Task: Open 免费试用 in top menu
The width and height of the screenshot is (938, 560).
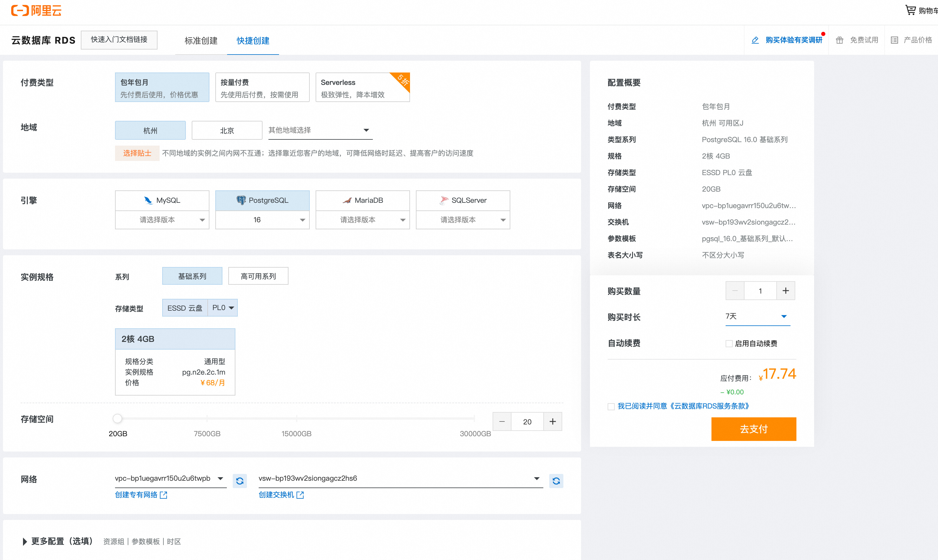Action: pyautogui.click(x=864, y=40)
